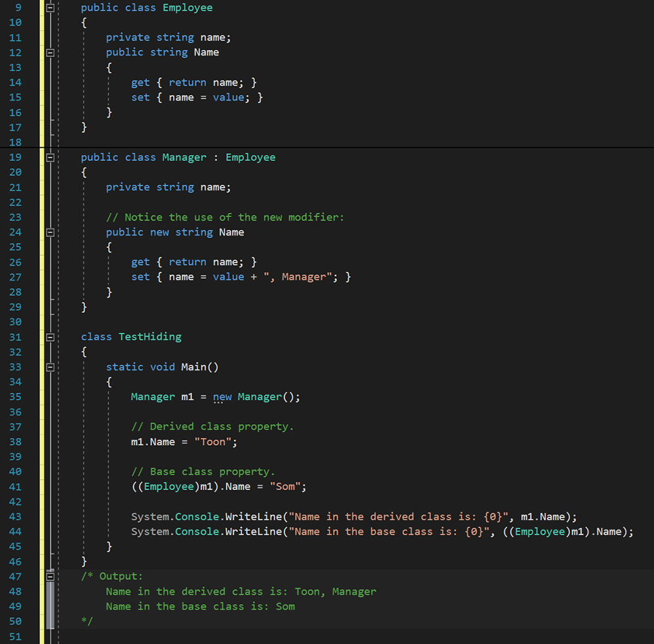Click the '// Base class property.' comment

point(203,472)
